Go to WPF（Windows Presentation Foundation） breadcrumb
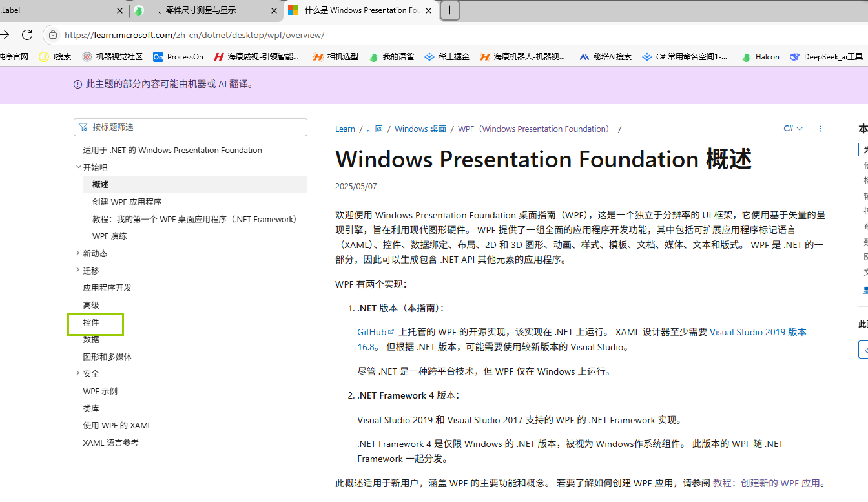The height and width of the screenshot is (502, 868). pyautogui.click(x=534, y=129)
